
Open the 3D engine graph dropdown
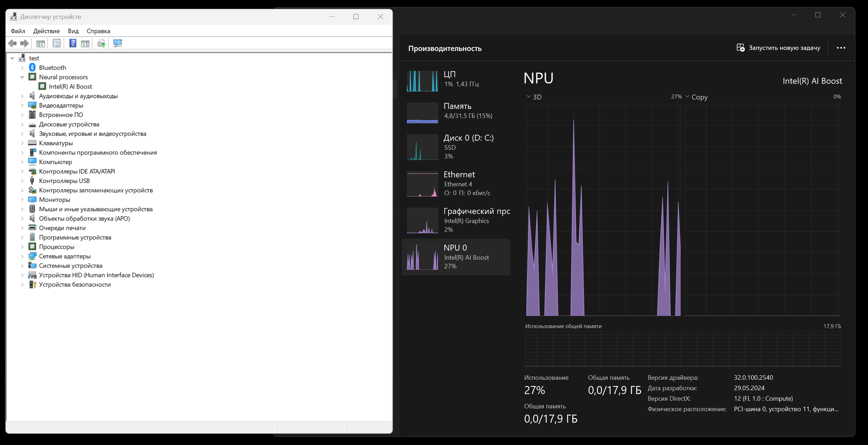(x=528, y=97)
